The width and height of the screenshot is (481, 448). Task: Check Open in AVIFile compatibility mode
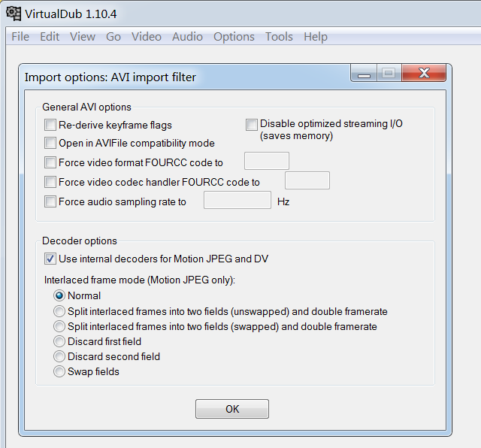coord(51,143)
